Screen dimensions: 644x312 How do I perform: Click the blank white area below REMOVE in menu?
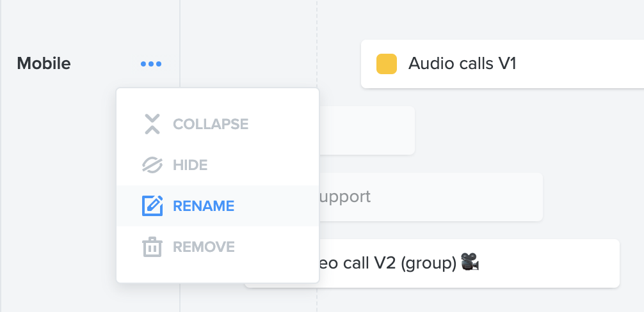(x=218, y=272)
